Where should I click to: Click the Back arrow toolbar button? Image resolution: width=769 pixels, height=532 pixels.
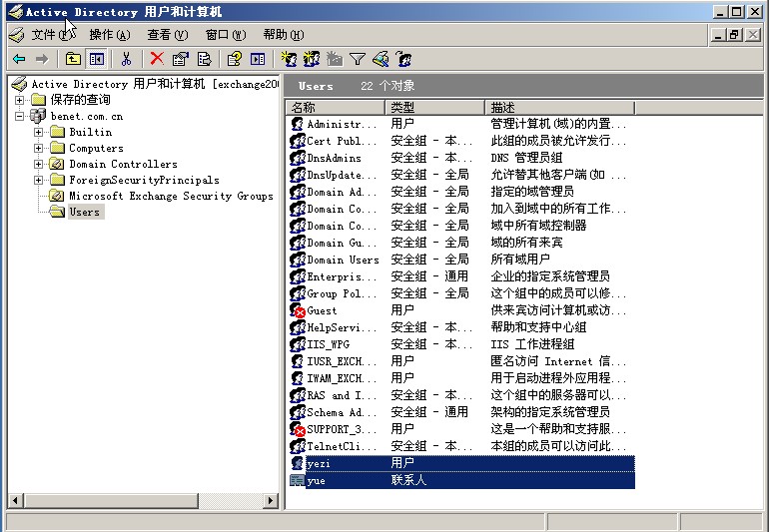(x=19, y=59)
